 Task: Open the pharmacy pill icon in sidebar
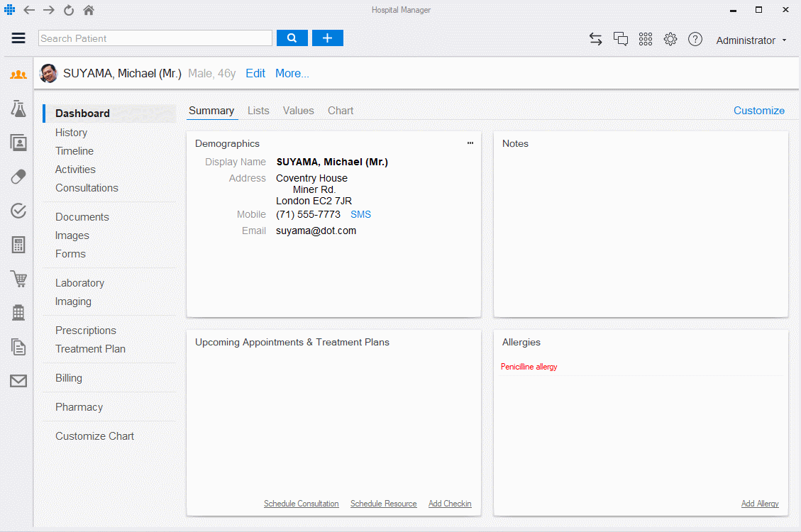tap(18, 177)
